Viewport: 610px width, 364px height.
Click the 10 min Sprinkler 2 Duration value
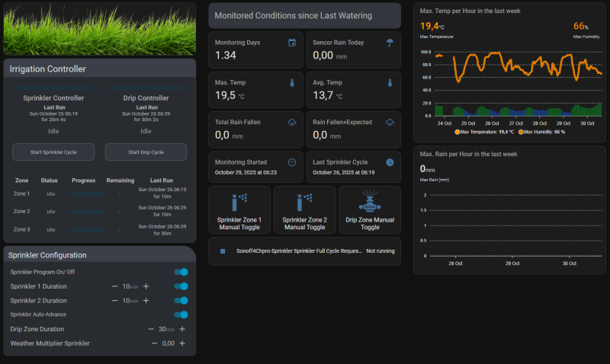(130, 300)
